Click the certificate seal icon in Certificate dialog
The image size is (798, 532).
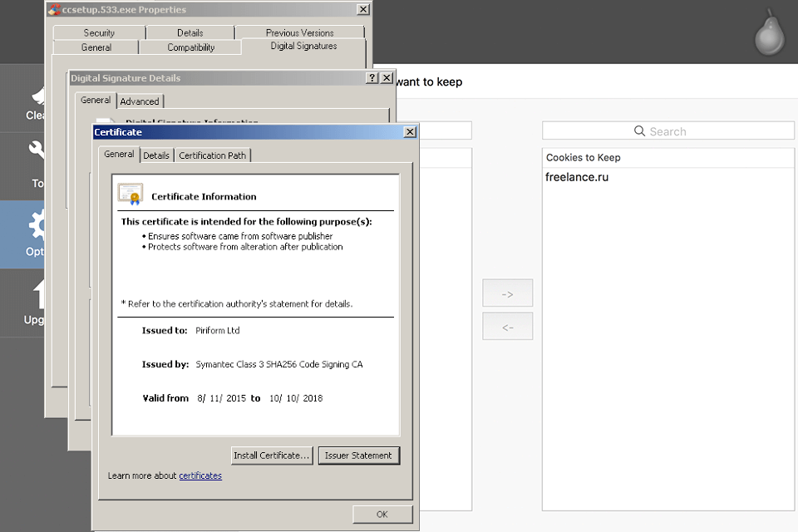click(129, 193)
